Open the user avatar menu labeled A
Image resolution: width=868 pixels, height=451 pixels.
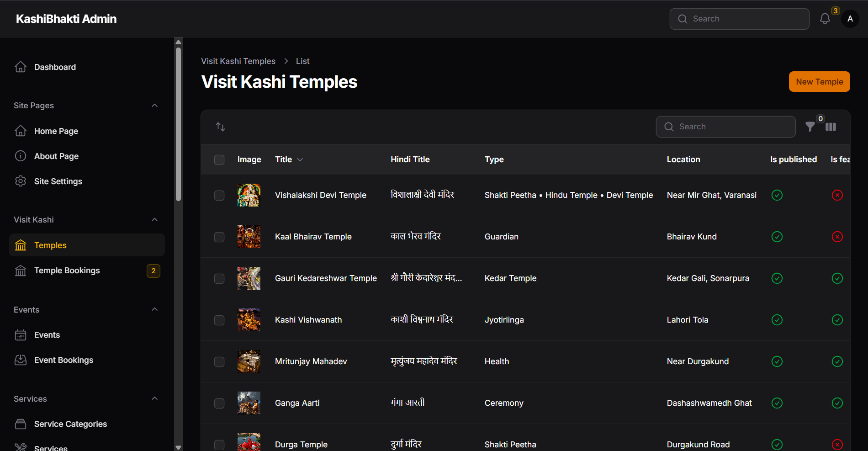point(850,19)
